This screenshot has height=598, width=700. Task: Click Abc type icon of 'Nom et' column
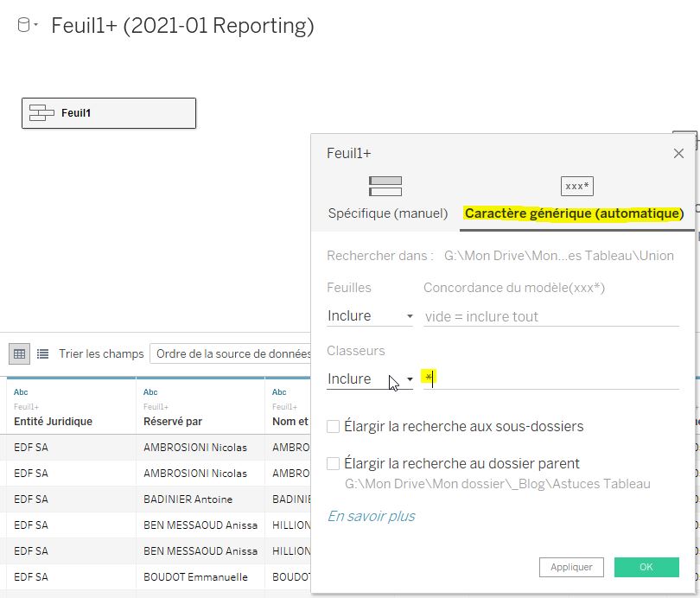(x=279, y=392)
